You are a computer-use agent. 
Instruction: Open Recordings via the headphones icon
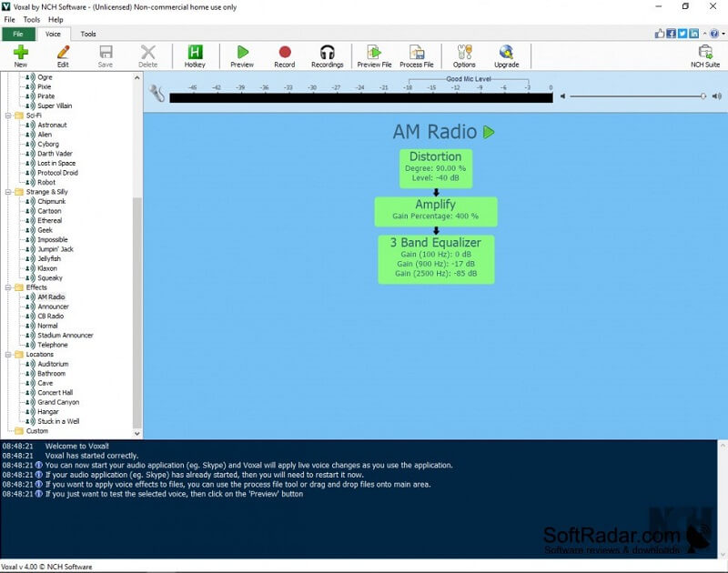[327, 53]
